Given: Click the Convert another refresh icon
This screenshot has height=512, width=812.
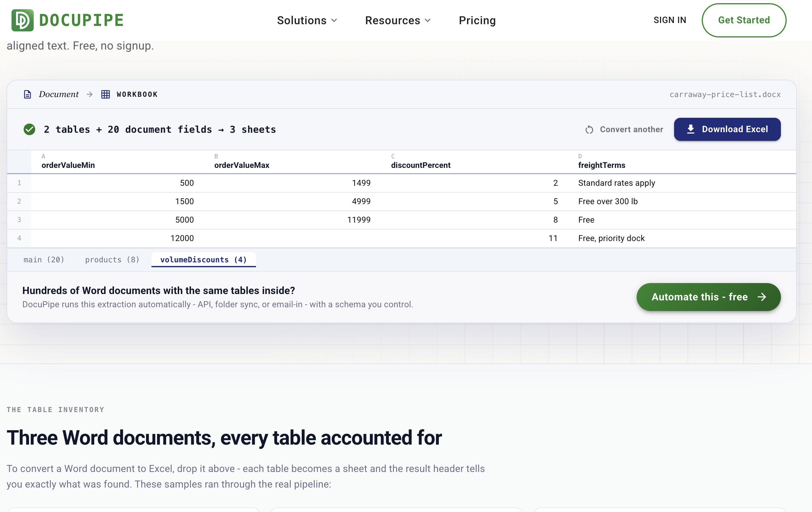Looking at the screenshot, I should click(x=589, y=130).
